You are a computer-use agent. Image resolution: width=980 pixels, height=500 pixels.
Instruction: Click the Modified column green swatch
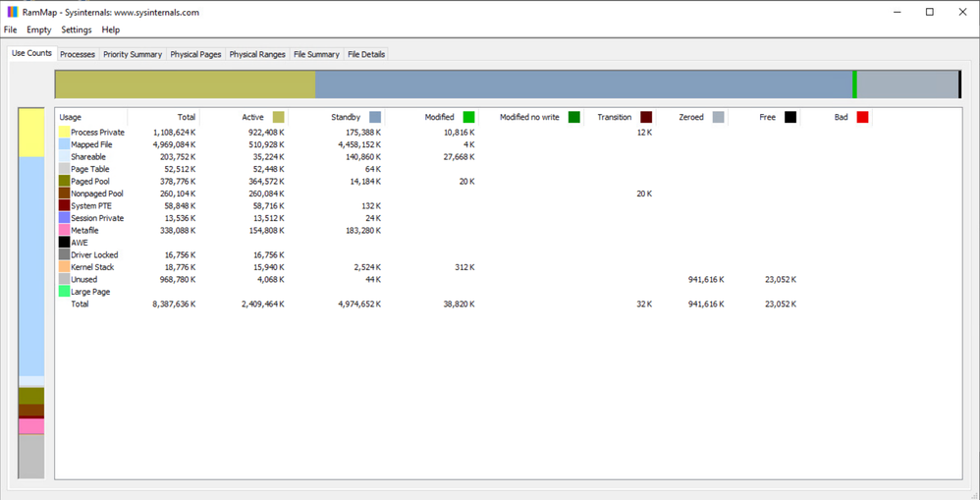[x=468, y=117]
